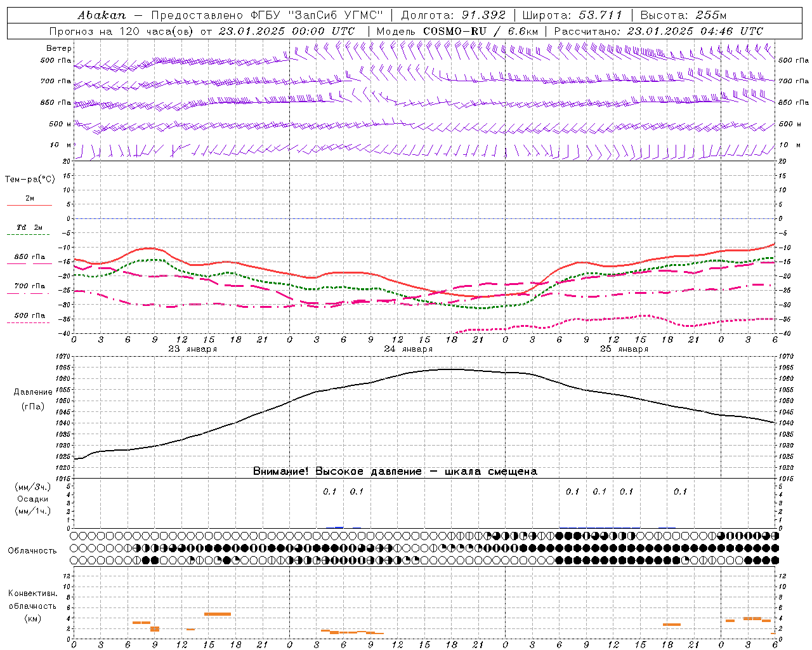Viewport: 812px width, 650px height.
Task: Select the '2м' temperature legend entry
Action: (30, 199)
